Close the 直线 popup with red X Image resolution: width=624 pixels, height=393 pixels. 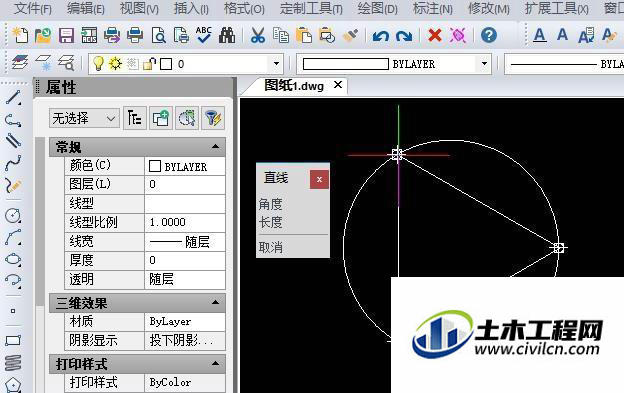coord(319,179)
